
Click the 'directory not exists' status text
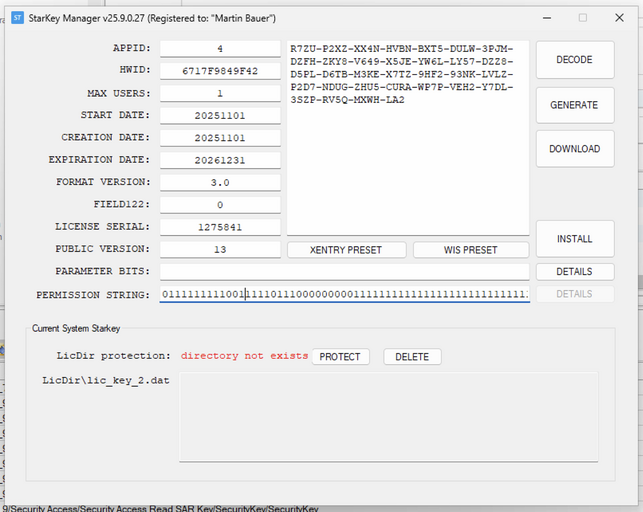(x=244, y=356)
